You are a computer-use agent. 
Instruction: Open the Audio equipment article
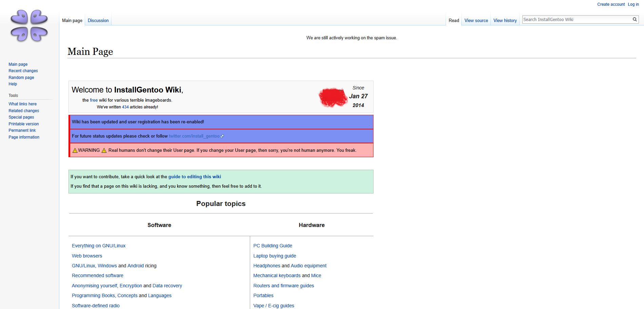(308, 266)
